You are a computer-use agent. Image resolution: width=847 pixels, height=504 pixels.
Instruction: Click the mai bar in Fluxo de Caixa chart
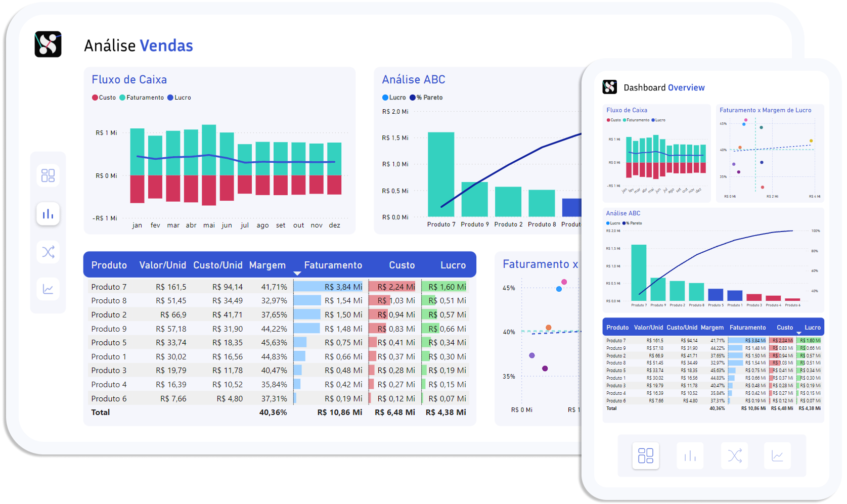pyautogui.click(x=209, y=165)
